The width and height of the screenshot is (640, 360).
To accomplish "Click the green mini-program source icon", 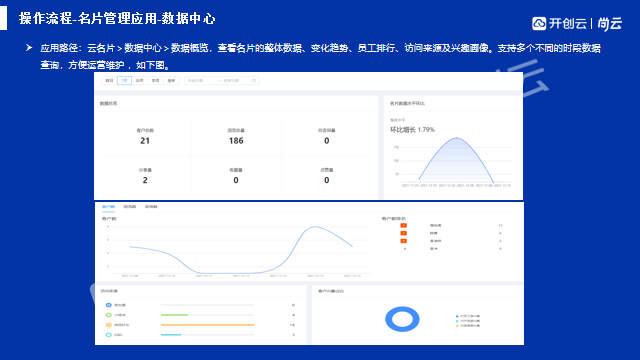I will 109,315.
